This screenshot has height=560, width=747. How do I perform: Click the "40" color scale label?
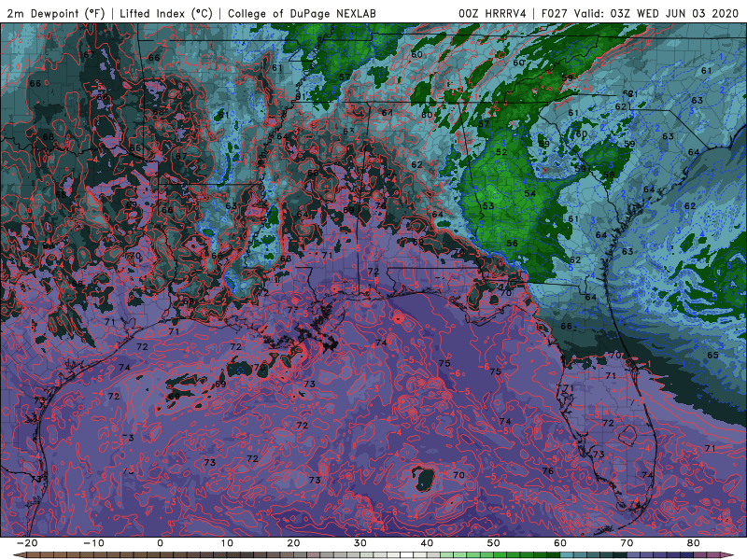pos(427,543)
